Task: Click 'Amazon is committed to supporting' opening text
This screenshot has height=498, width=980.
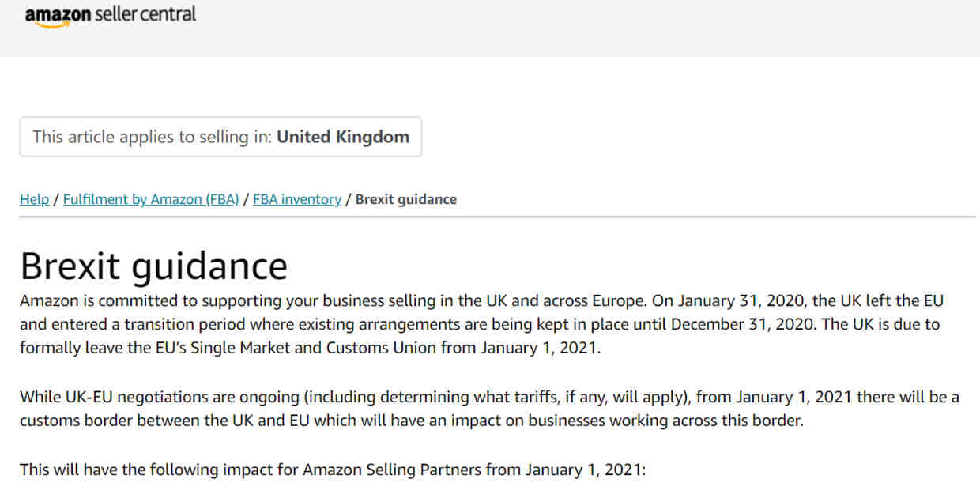Action: (x=131, y=301)
